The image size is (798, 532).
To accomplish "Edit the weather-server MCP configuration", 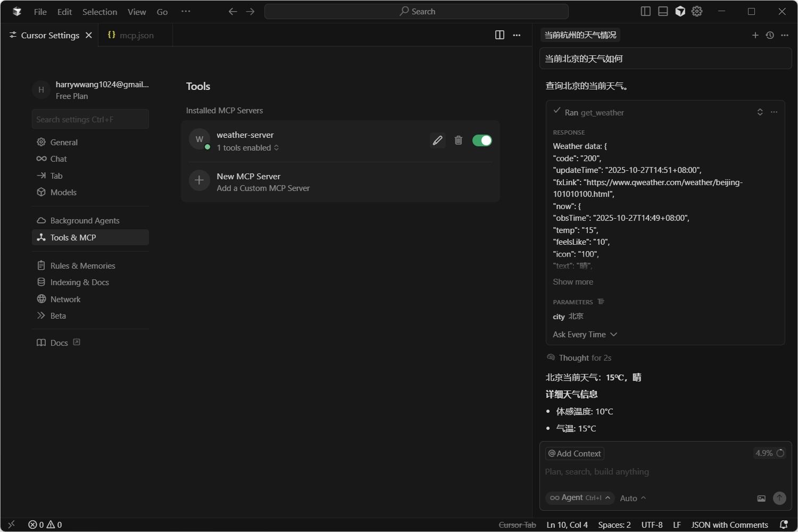I will [x=437, y=140].
